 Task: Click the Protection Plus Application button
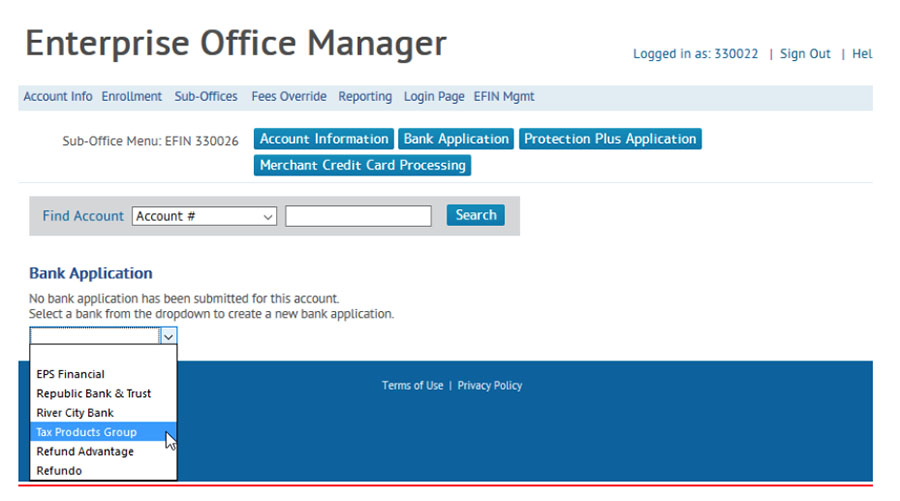coord(610,139)
